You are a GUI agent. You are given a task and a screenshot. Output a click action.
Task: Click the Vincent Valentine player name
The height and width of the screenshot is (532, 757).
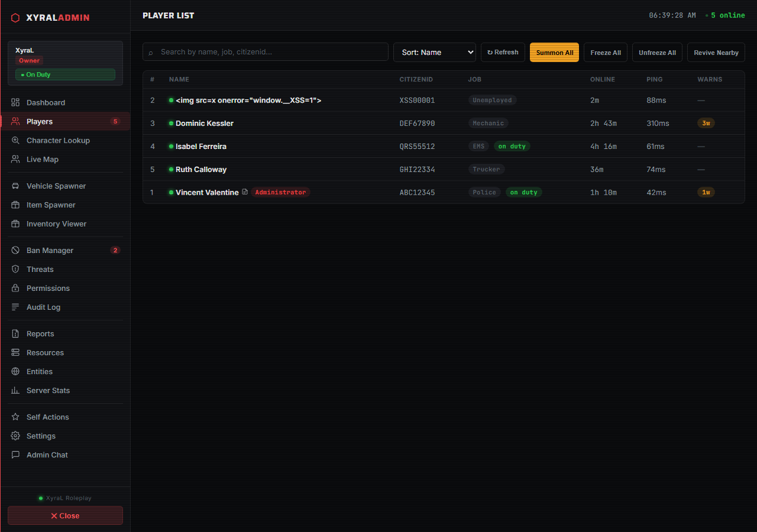(x=207, y=192)
